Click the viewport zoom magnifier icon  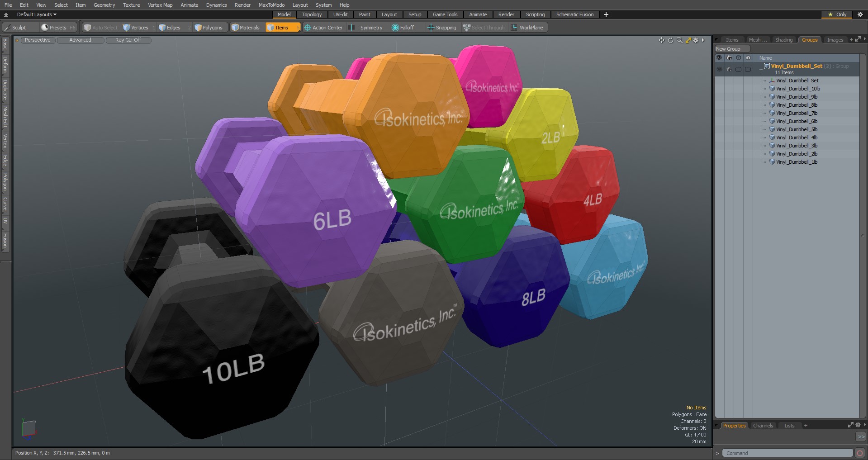[x=679, y=40]
